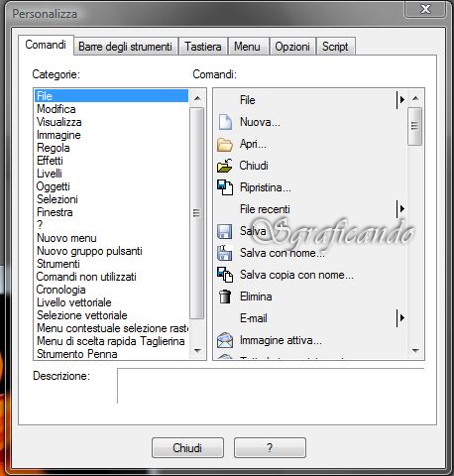Screen dimensions: 454x476
Task: Click the Salva copia con nome icon
Action: 225,275
